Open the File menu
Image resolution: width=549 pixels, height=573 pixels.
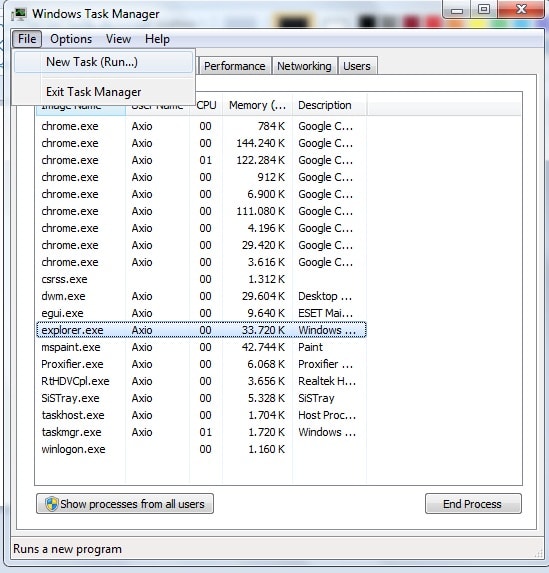pos(27,39)
